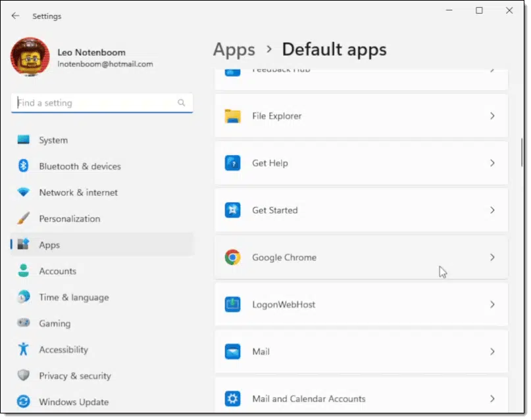
Task: Expand Mail and Calendar Accounts chevron
Action: [492, 399]
